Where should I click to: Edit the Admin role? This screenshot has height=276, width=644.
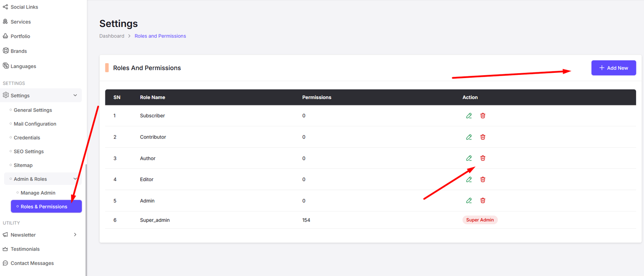469,200
